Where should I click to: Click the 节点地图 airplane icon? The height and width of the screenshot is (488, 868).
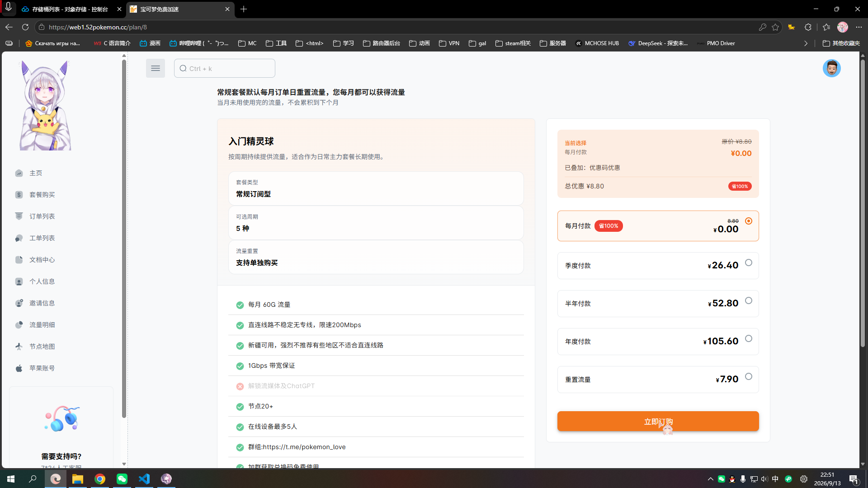(19, 347)
